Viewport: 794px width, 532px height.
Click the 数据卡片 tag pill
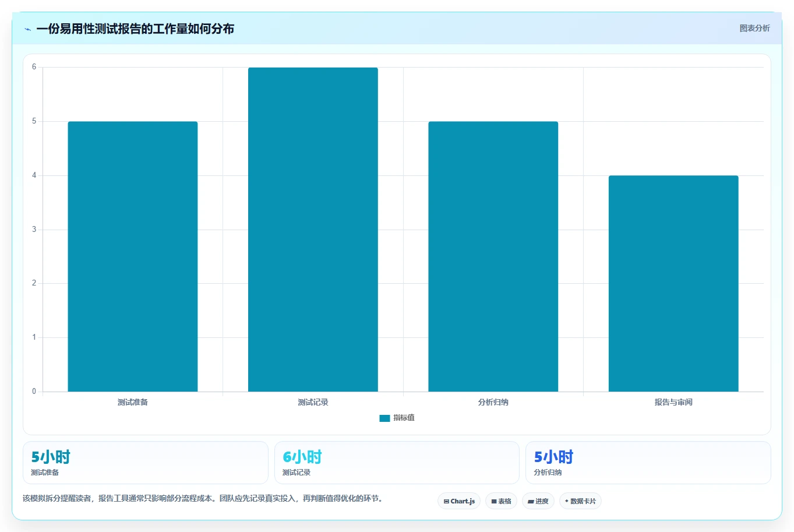tap(580, 501)
